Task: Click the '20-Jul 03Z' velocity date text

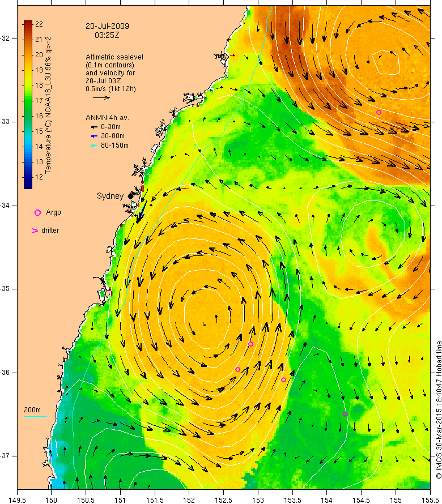Action: (103, 80)
